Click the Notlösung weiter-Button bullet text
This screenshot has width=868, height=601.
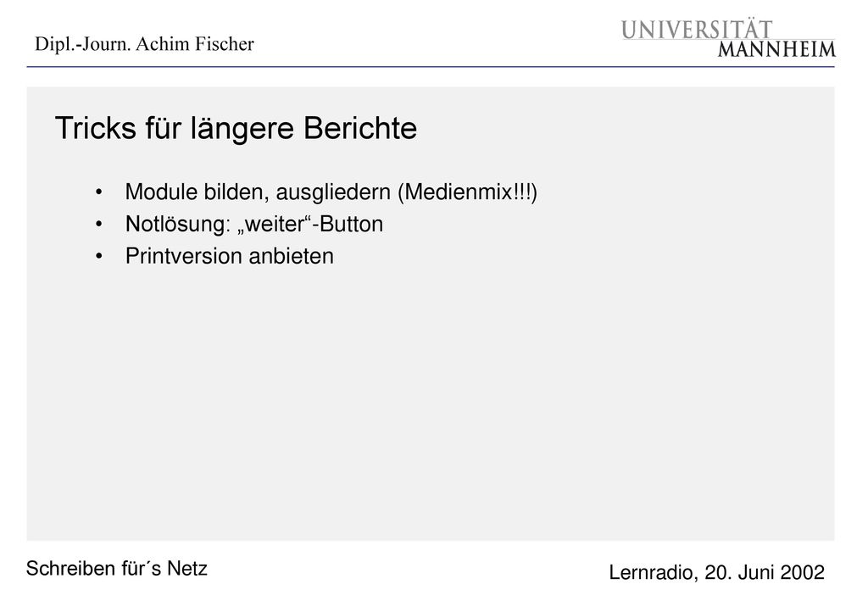point(254,224)
